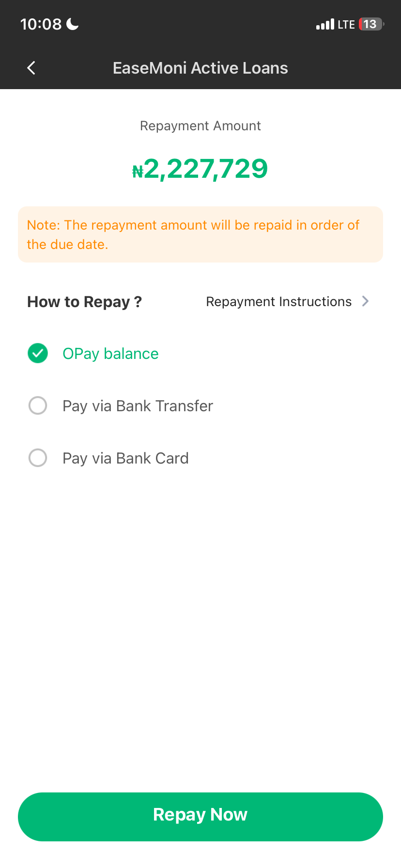Click the LTE network indicator
This screenshot has width=401, height=868.
[x=346, y=25]
